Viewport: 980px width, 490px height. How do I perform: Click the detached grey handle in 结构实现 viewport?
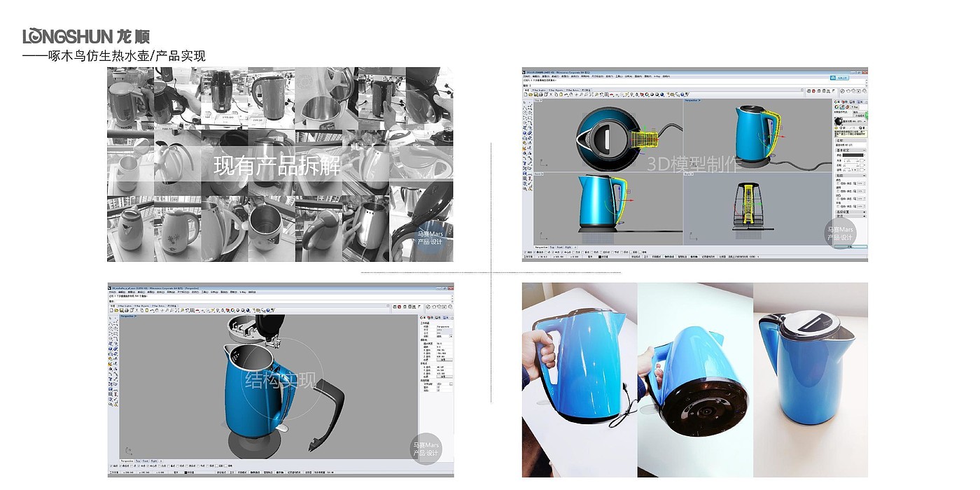(x=329, y=414)
